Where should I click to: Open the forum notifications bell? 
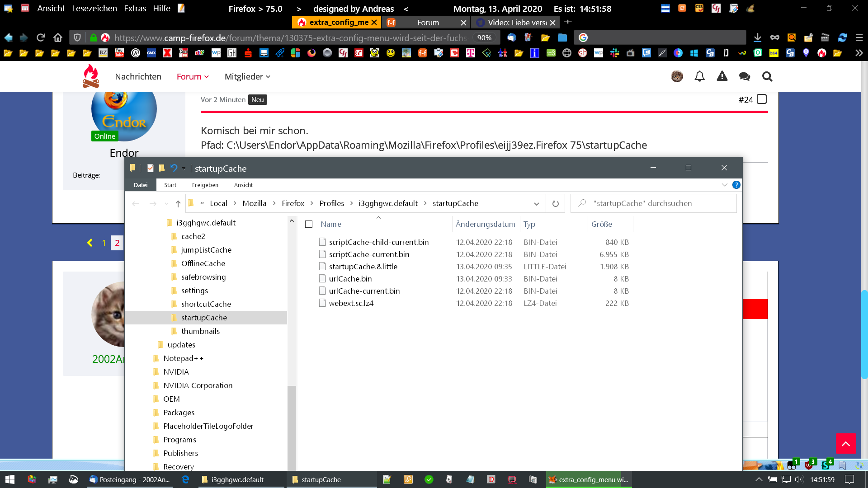coord(699,76)
